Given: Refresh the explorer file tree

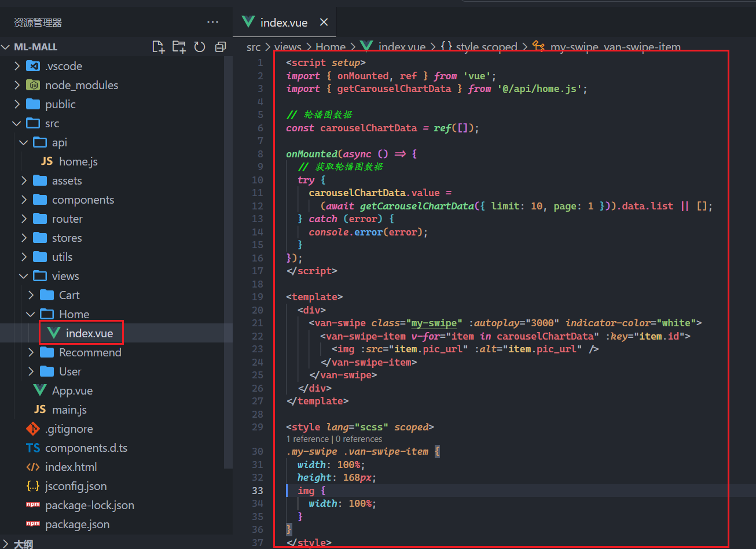Looking at the screenshot, I should (200, 47).
